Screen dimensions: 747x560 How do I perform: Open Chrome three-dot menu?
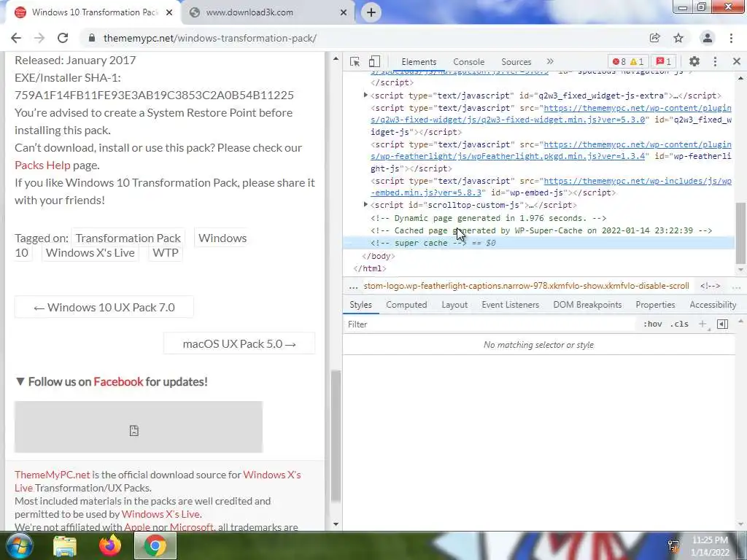[x=731, y=38]
